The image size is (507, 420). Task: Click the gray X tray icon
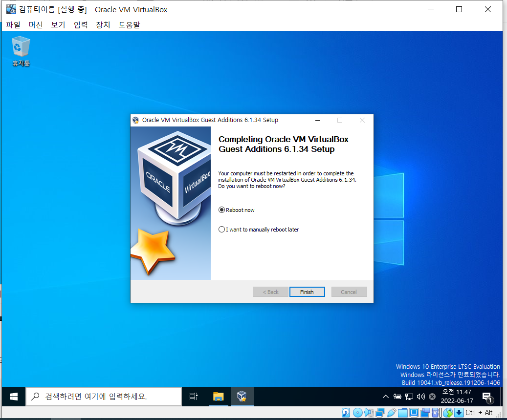(432, 397)
